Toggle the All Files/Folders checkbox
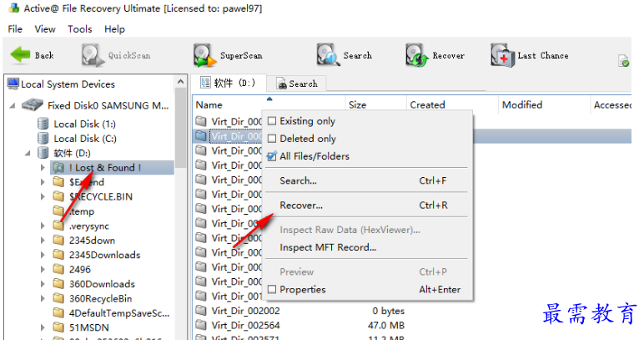Screen dimensions: 644x340 point(271,156)
